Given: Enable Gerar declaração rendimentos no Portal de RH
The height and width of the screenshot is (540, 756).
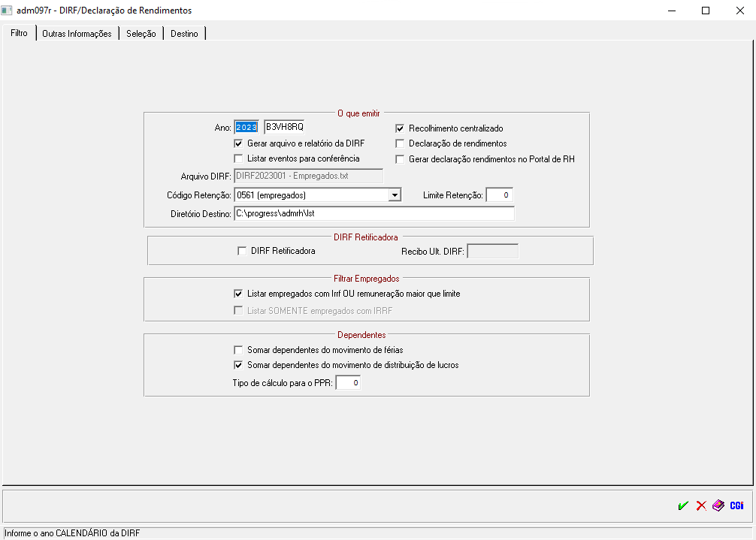Looking at the screenshot, I should point(400,159).
